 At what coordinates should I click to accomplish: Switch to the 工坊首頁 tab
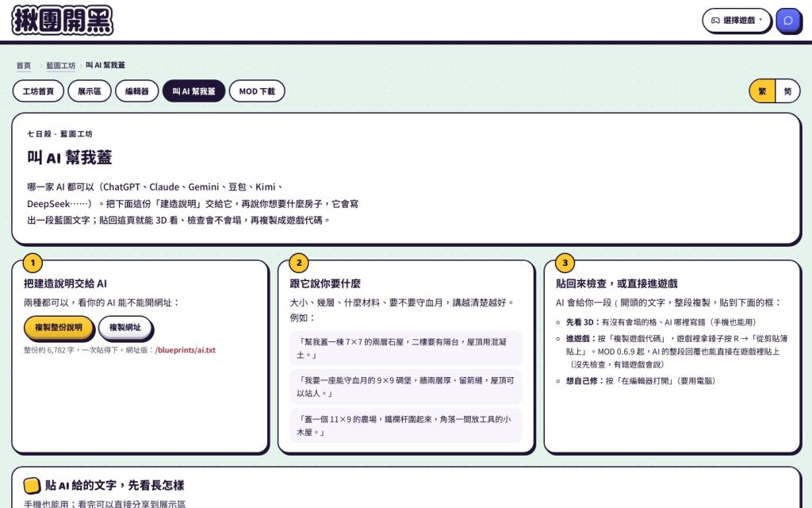click(38, 91)
